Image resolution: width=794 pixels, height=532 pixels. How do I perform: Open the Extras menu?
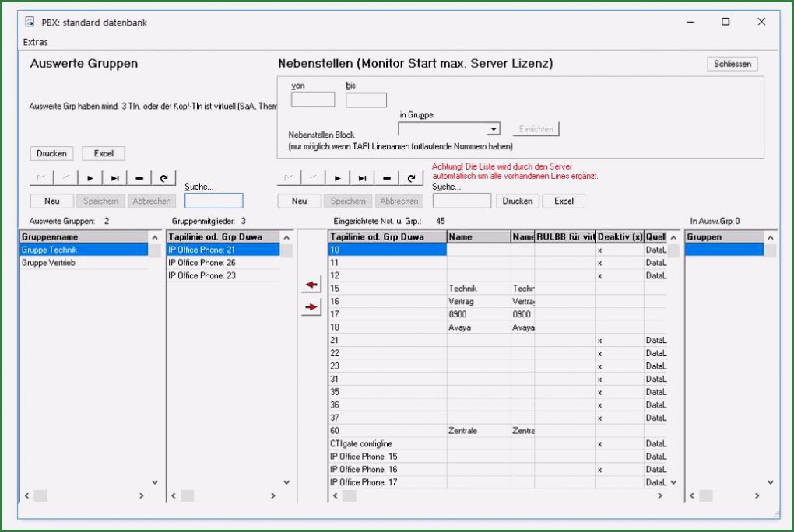pos(36,42)
